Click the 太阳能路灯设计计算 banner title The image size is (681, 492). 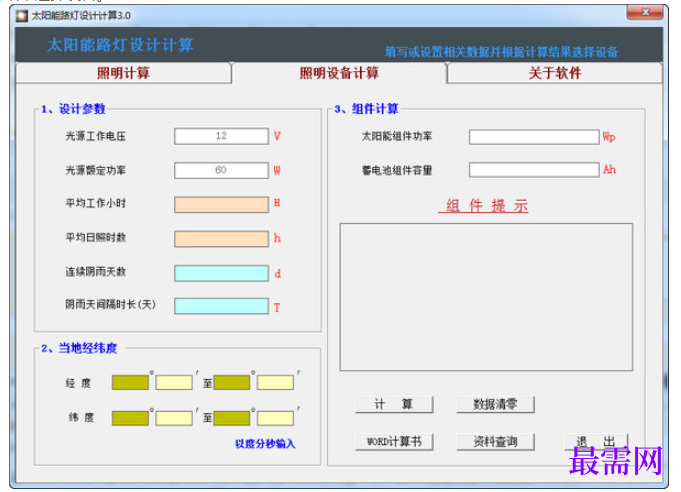tap(120, 45)
